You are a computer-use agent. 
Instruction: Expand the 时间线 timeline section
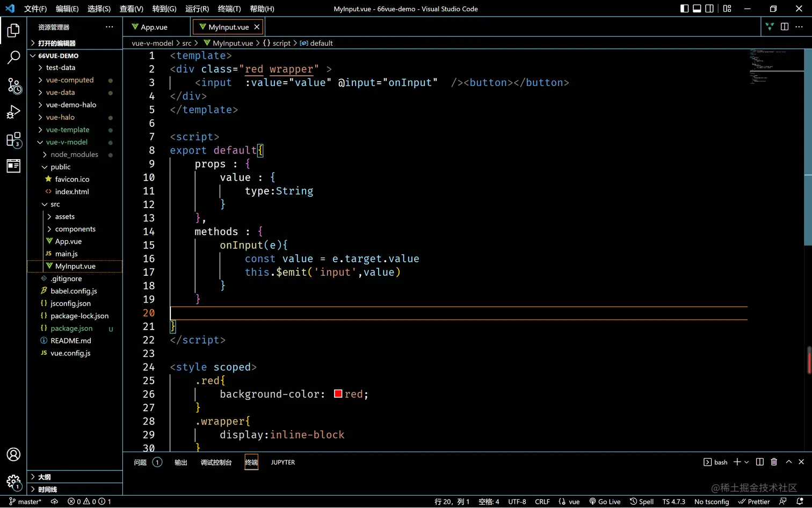pyautogui.click(x=75, y=489)
